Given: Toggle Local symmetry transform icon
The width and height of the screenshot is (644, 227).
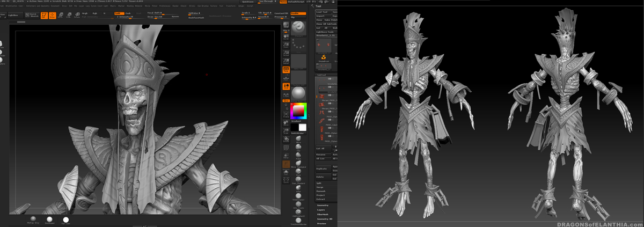Looking at the screenshot, I should point(286,86).
